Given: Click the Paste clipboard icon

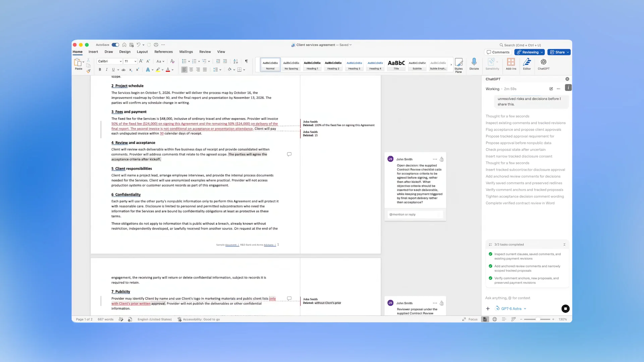Looking at the screenshot, I should coord(77,62).
